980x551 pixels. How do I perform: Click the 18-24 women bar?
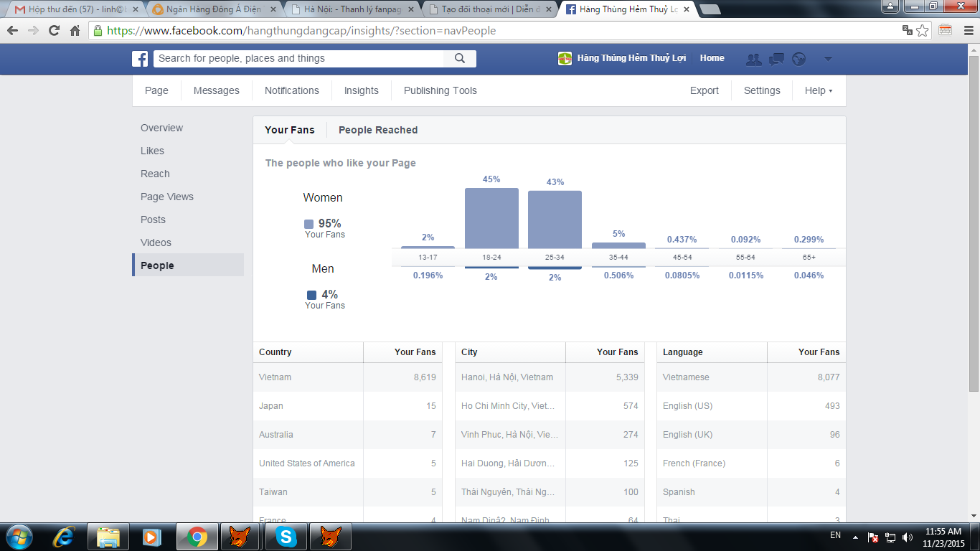pos(491,218)
